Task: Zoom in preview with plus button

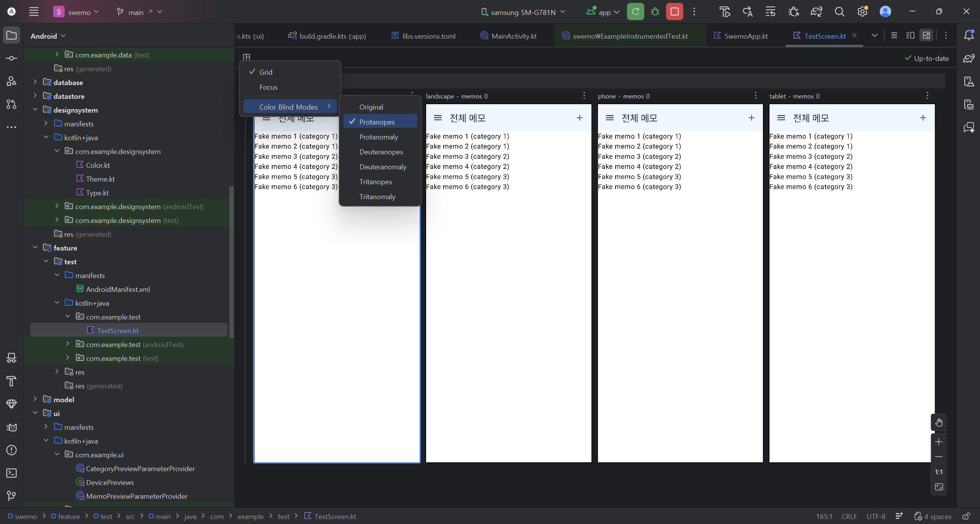Action: [x=939, y=442]
